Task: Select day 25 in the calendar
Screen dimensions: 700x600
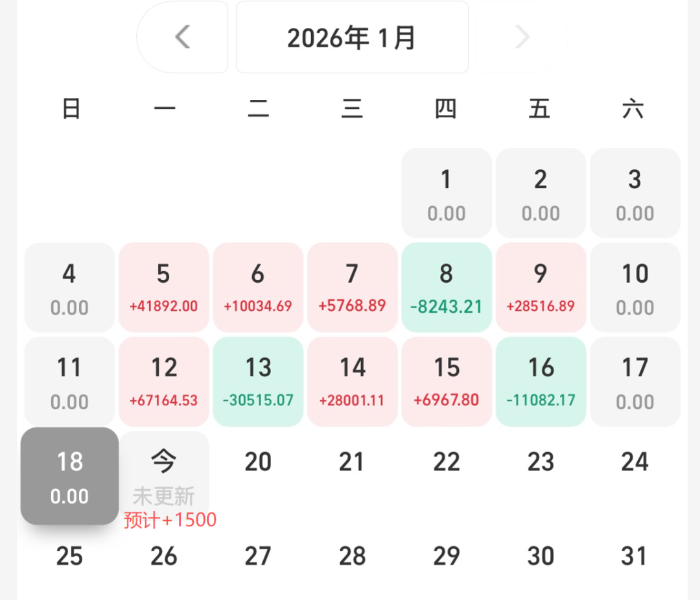Action: [69, 557]
